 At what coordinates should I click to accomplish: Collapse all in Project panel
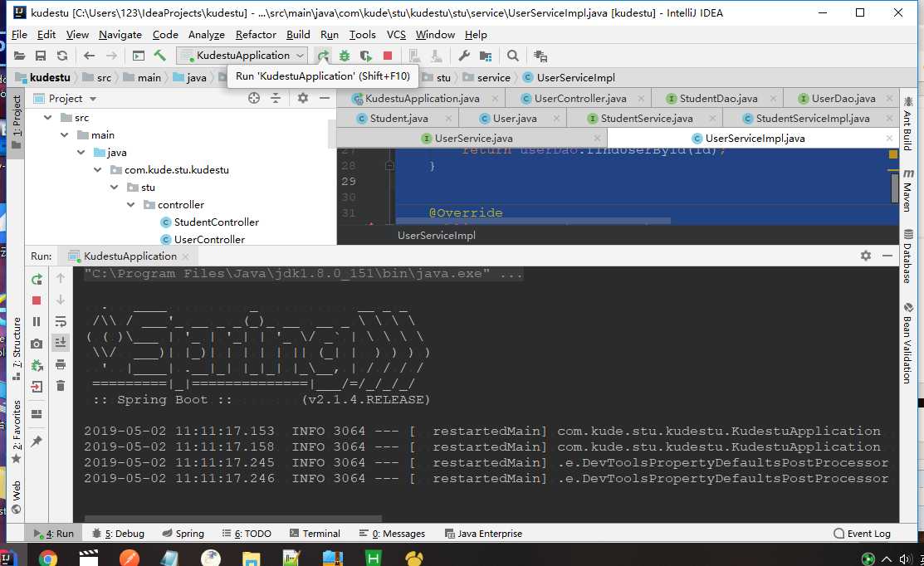tap(275, 99)
